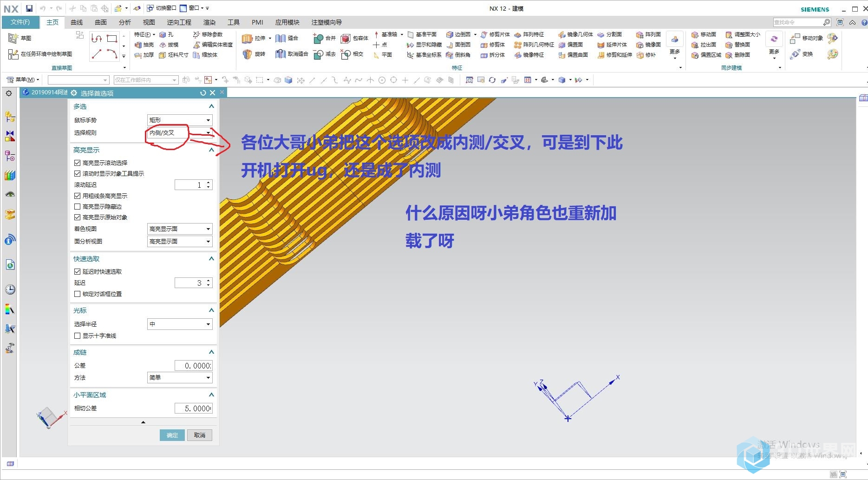868x480 pixels.
Task: Uncheck 用粗线条高亮显示
Action: [x=78, y=196]
